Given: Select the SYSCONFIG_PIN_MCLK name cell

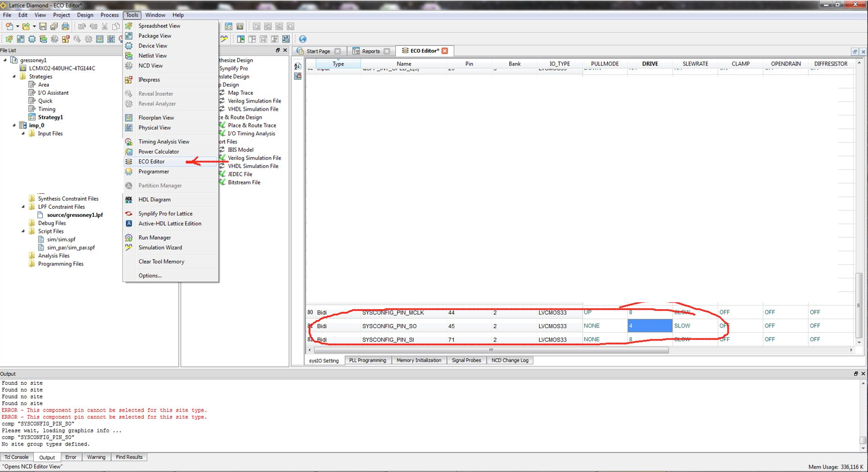Looking at the screenshot, I should (404, 313).
